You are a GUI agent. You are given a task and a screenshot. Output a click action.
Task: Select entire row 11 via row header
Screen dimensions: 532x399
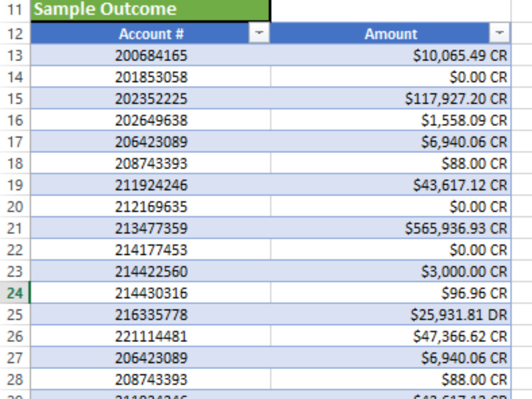[x=15, y=10]
